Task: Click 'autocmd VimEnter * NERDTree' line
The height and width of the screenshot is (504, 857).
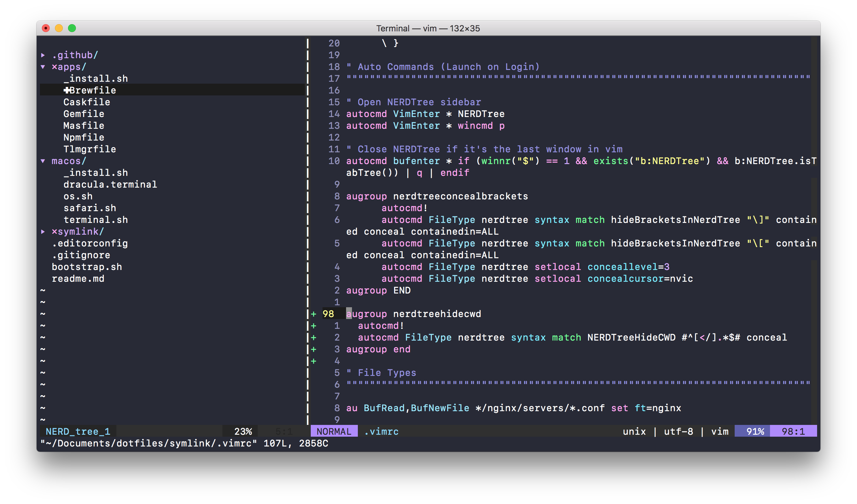Action: (426, 114)
